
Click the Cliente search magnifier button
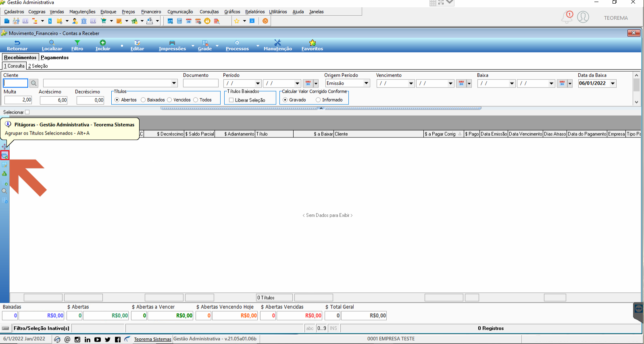pyautogui.click(x=34, y=83)
